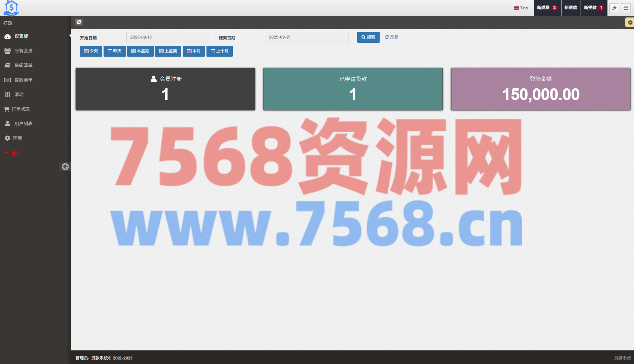Collapse sidebar with left arrow button
This screenshot has width=634, height=364.
click(65, 167)
